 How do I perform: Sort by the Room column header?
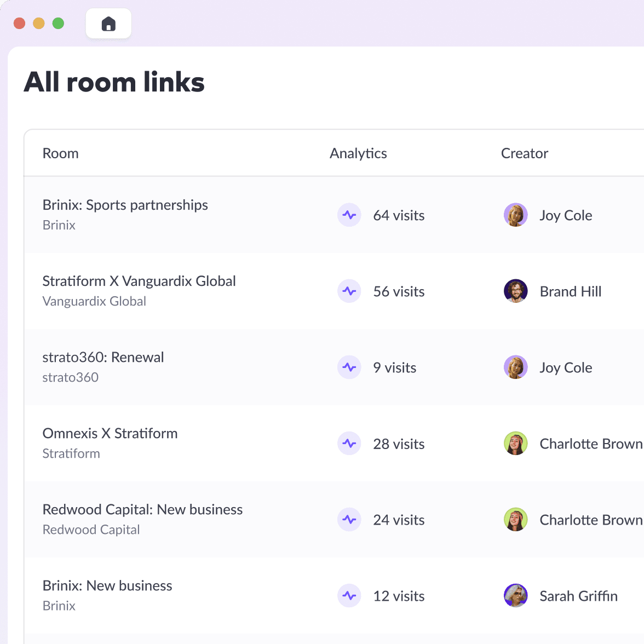click(60, 153)
